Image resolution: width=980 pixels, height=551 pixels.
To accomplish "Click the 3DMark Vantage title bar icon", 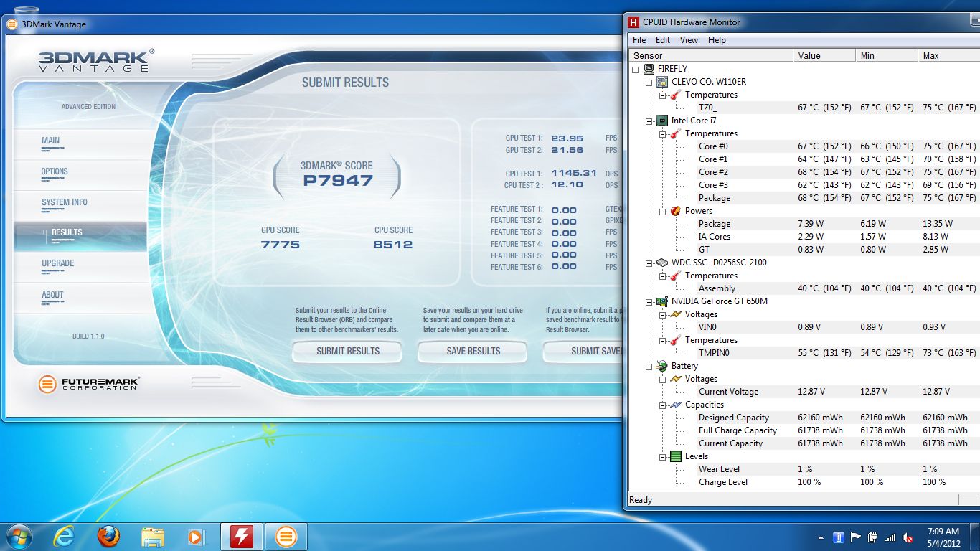I will [12, 24].
